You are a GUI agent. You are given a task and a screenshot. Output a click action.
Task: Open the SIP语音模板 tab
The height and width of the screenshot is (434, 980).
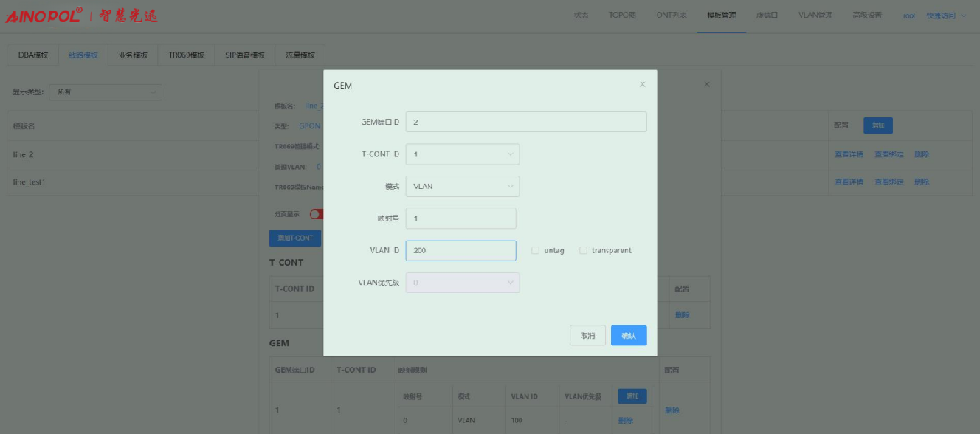tap(245, 55)
